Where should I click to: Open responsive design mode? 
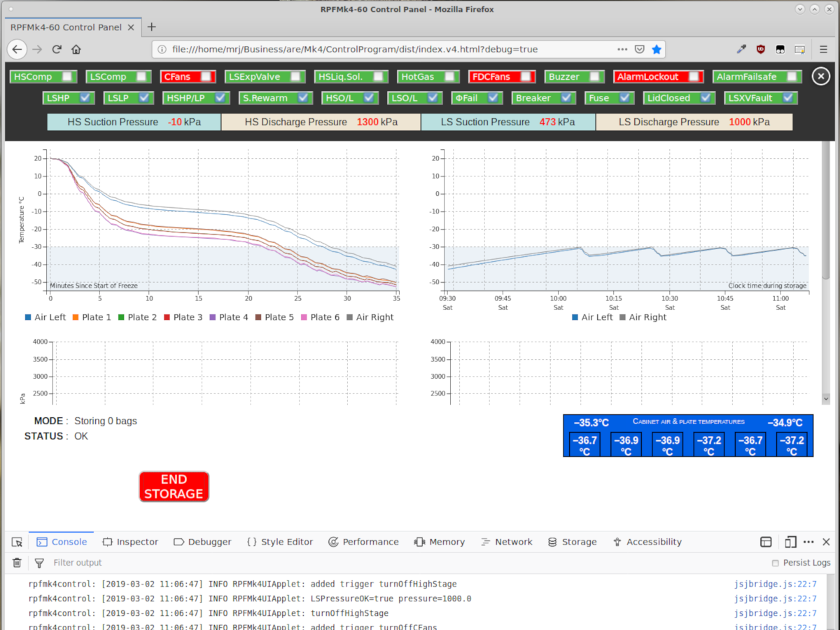[x=790, y=542]
